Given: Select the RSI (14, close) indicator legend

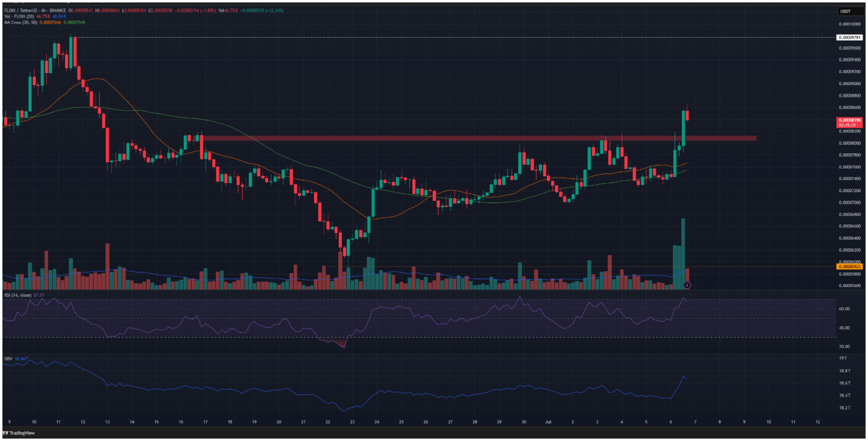Looking at the screenshot, I should click(x=17, y=294).
